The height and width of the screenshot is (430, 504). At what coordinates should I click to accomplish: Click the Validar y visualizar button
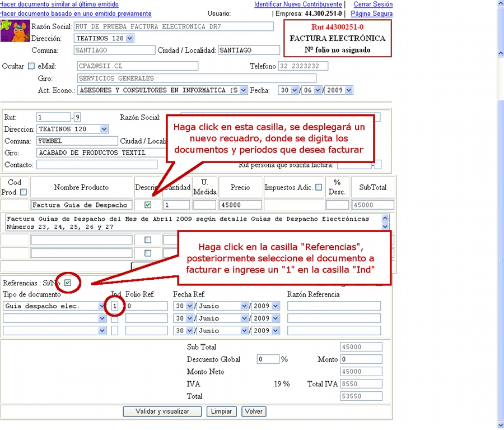(x=162, y=411)
